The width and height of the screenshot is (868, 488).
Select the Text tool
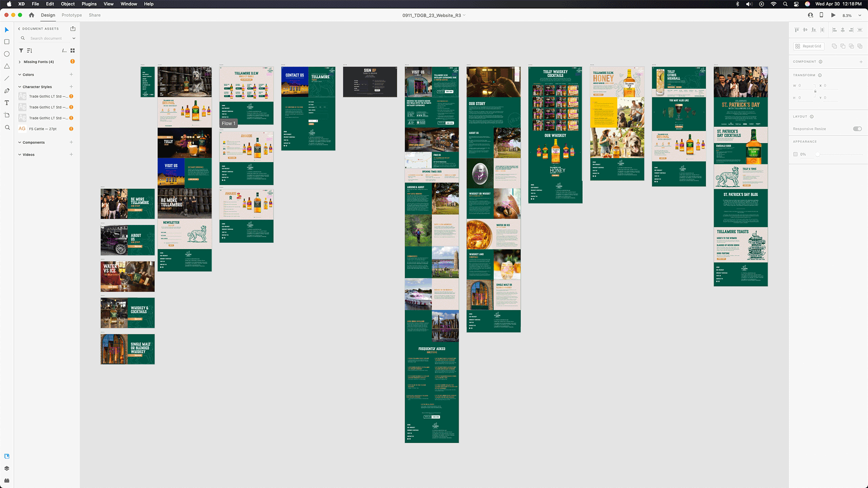[x=7, y=103]
